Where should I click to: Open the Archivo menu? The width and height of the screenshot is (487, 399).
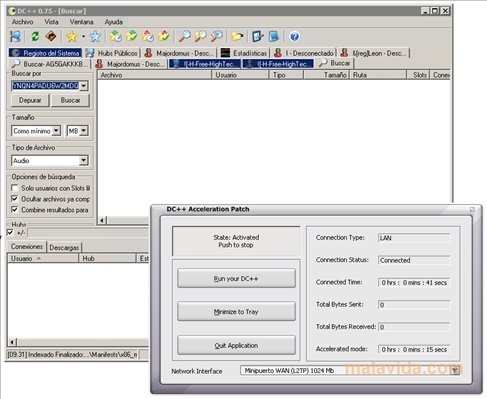coord(23,22)
